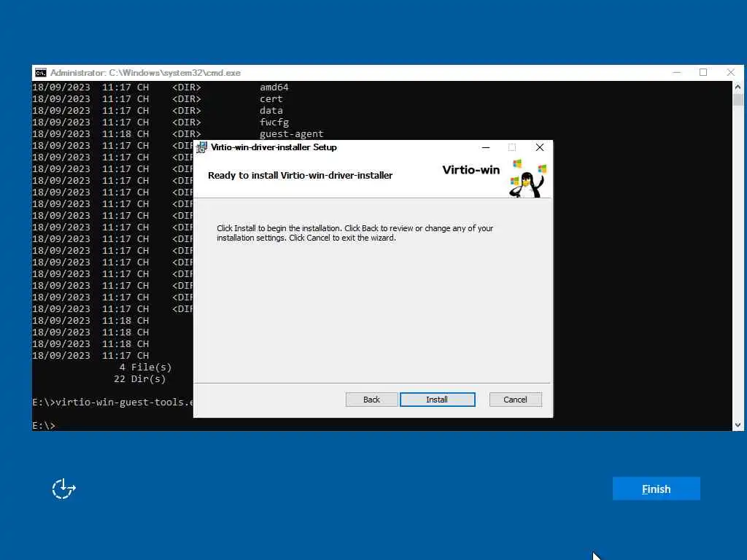747x560 pixels.
Task: Click the Virtio-win-driver-installer Setup title
Action: point(274,147)
